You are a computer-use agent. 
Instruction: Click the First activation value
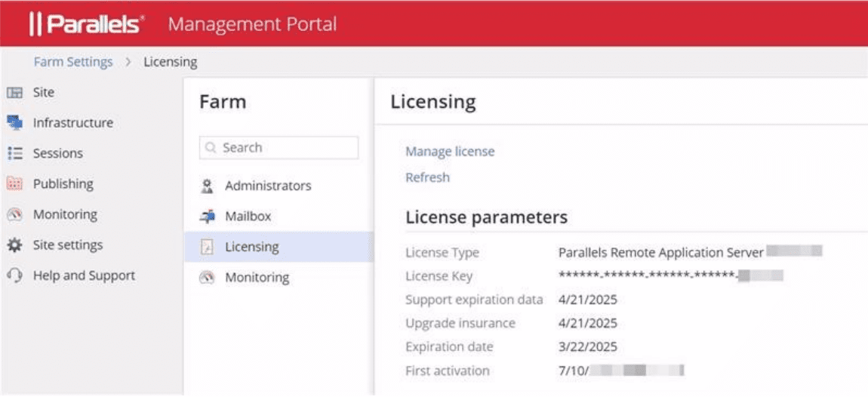click(620, 371)
